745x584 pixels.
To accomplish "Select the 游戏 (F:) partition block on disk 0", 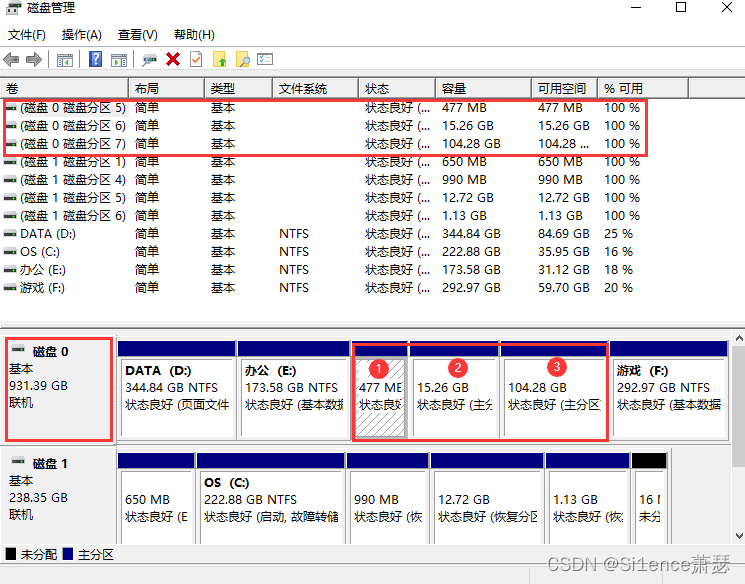I will [x=669, y=390].
